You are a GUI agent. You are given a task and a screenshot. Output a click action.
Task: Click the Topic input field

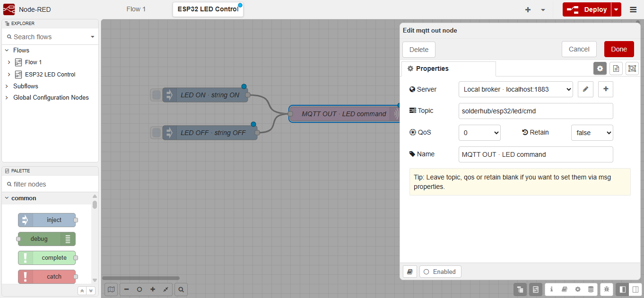click(536, 111)
